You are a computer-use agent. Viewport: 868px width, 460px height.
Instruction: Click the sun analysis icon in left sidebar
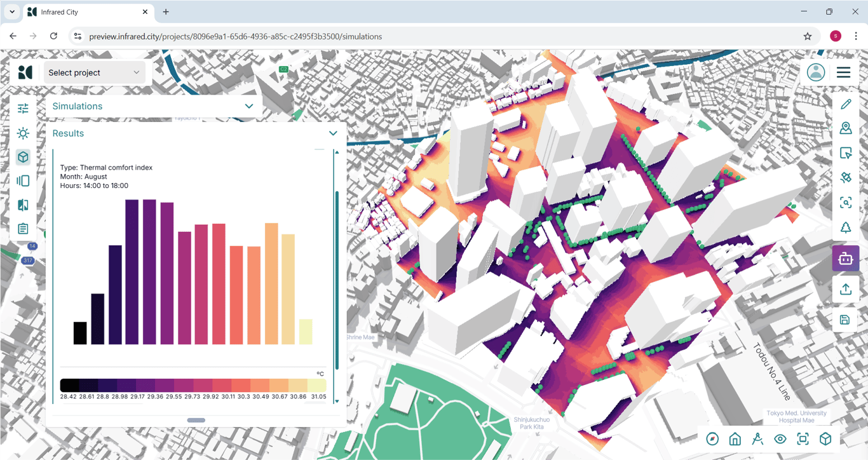pyautogui.click(x=23, y=133)
